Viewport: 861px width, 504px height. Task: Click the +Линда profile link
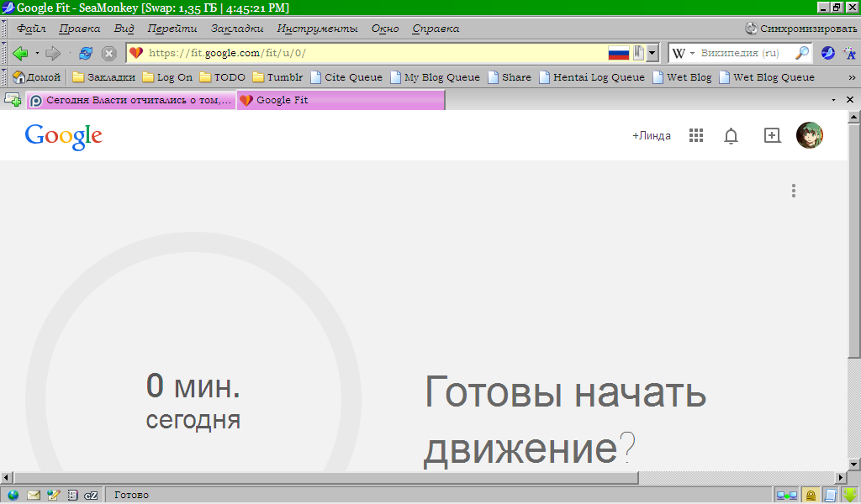point(652,135)
